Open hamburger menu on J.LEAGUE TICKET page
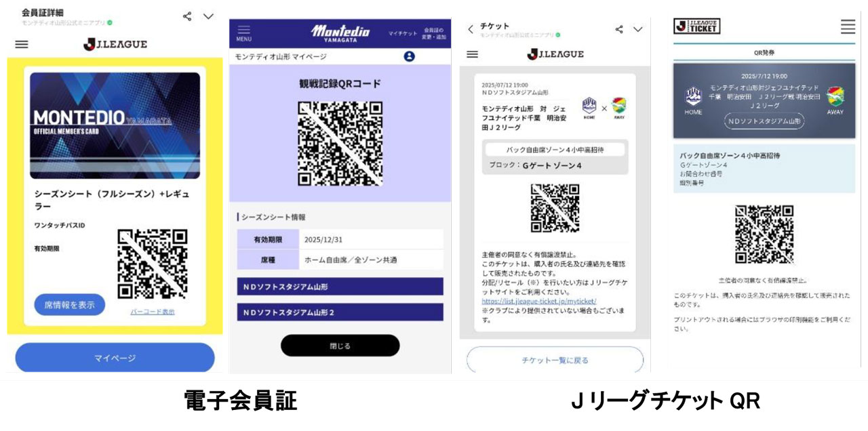This screenshot has width=868, height=431. (848, 26)
